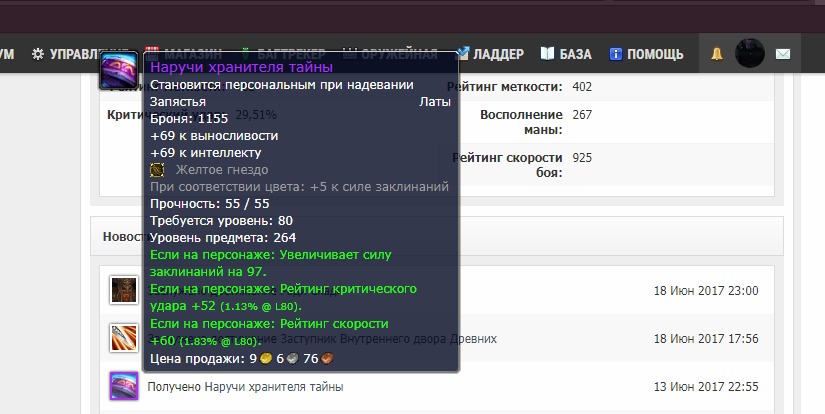This screenshot has width=825, height=414.
Task: Open the ПОМОЩЬ help menu
Action: click(x=646, y=54)
